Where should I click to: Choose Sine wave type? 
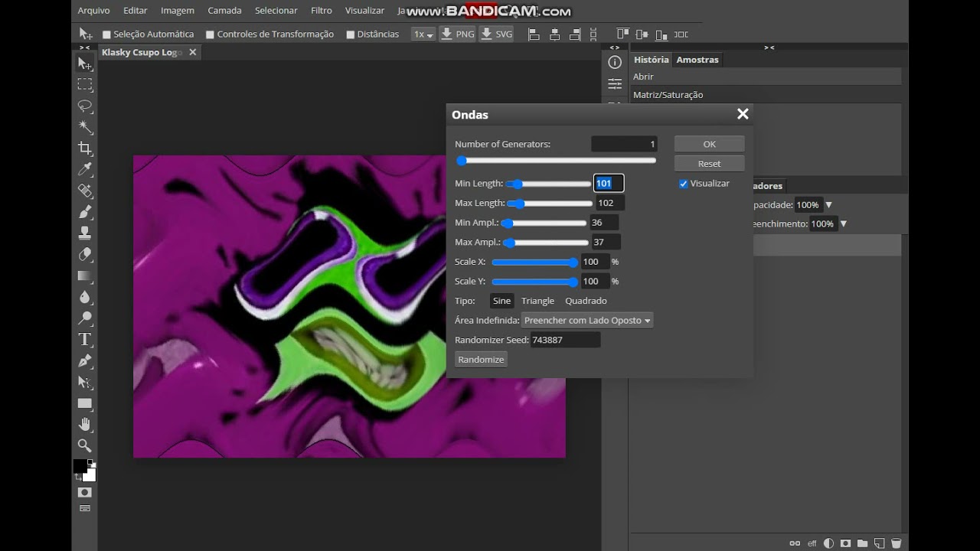[x=501, y=301]
